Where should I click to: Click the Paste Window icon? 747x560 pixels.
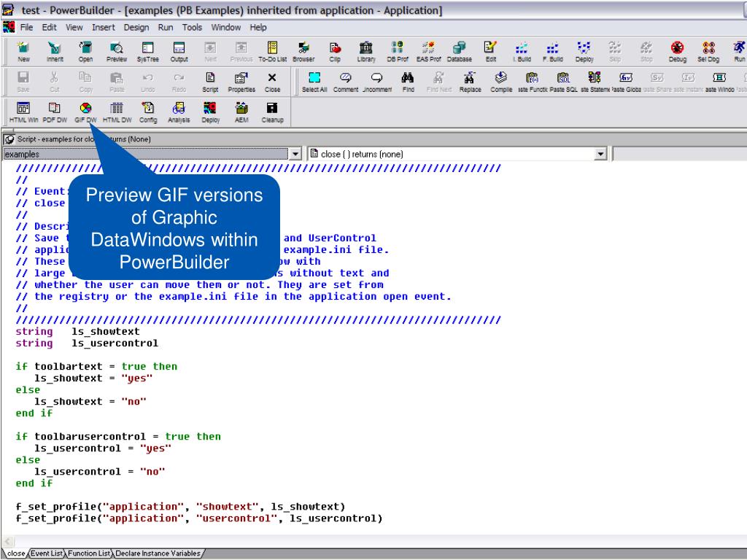coord(719,82)
